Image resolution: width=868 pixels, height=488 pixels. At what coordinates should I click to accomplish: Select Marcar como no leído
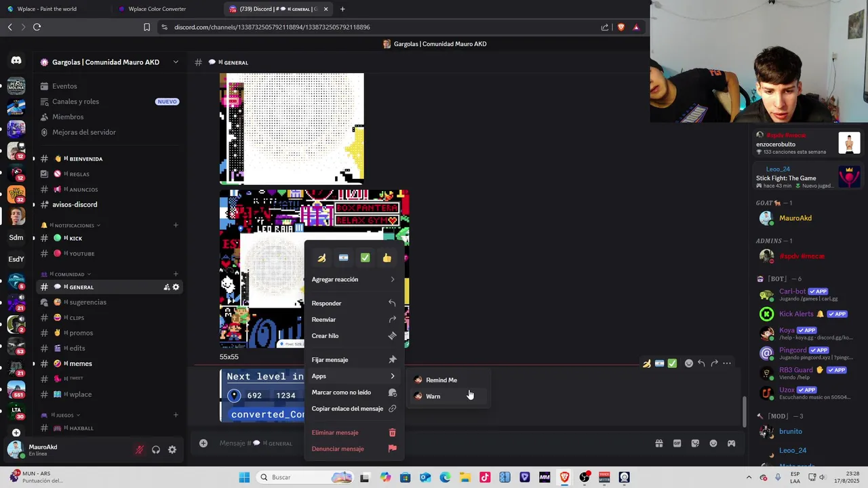pos(354,392)
